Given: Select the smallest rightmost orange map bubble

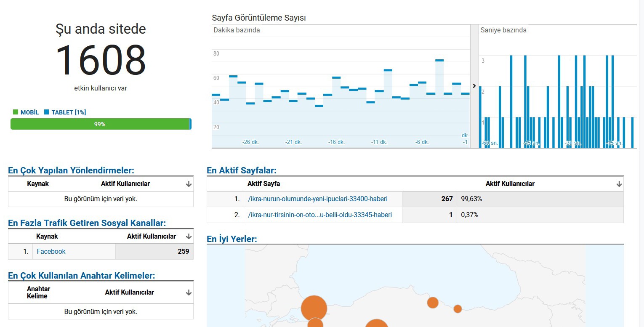Looking at the screenshot, I should (x=458, y=309).
